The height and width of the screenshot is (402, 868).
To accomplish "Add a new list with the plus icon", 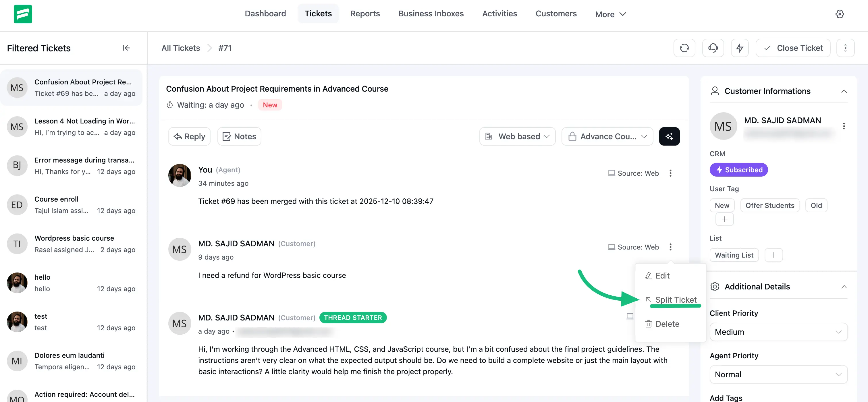I will (x=774, y=255).
